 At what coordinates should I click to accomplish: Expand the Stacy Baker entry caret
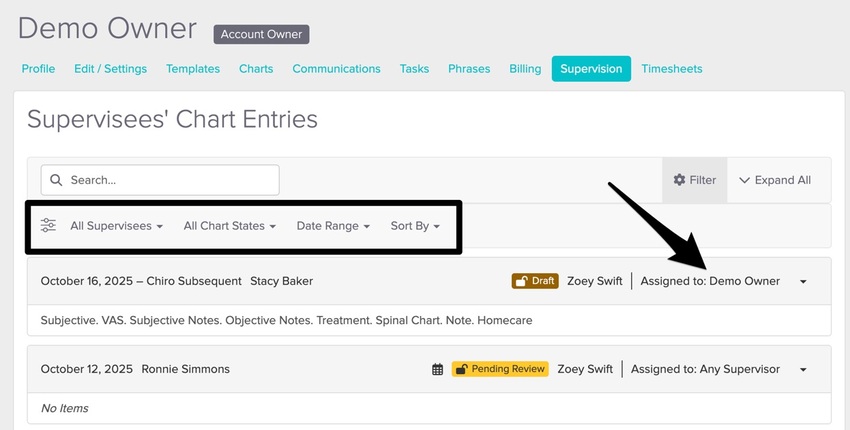(803, 282)
